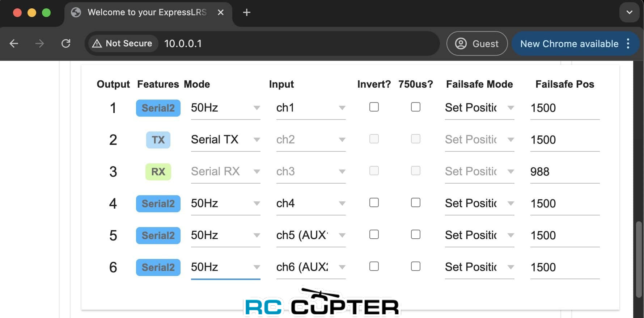
Task: Click the page's vertical scrollbar
Action: [x=639, y=259]
